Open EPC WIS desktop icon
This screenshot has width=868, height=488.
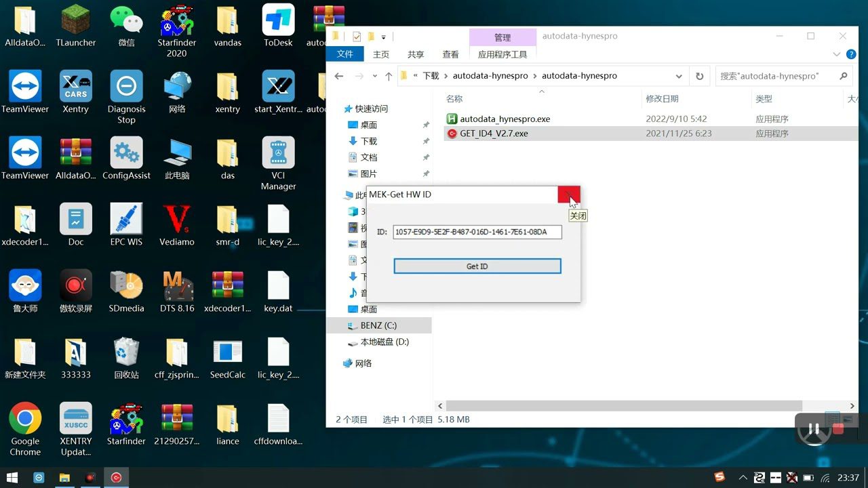coord(126,225)
